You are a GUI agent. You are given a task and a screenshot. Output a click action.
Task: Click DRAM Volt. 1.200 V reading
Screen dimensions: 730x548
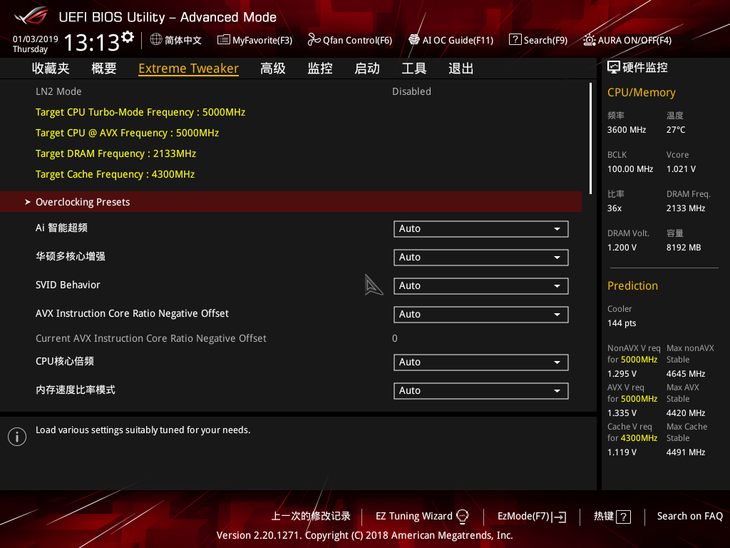[622, 248]
